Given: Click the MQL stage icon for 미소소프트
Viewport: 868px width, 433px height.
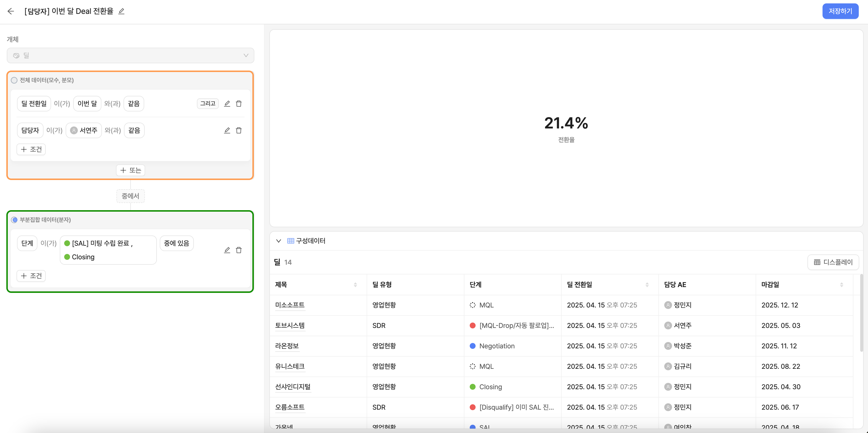Looking at the screenshot, I should pos(472,305).
